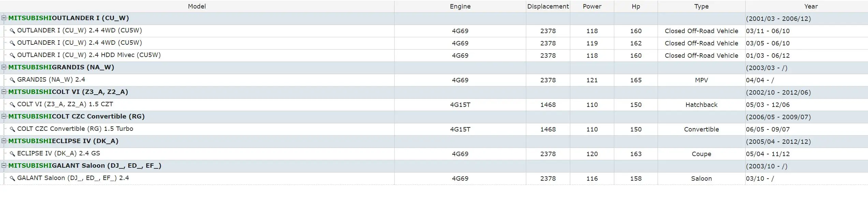Click magnifier icon beside COLT VI 1.5 CZT
Screen dimensions: 868x221
pos(12,105)
